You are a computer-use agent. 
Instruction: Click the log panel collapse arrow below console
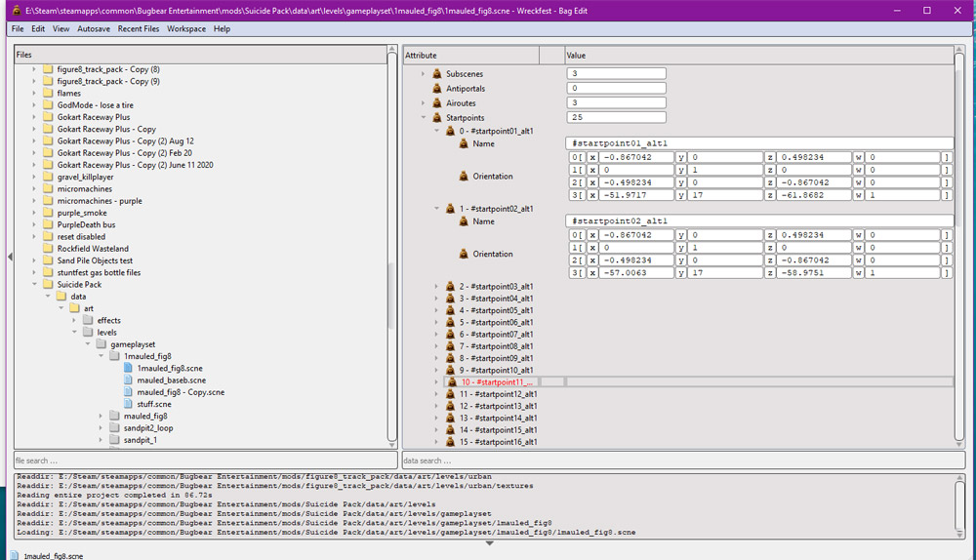point(489,543)
